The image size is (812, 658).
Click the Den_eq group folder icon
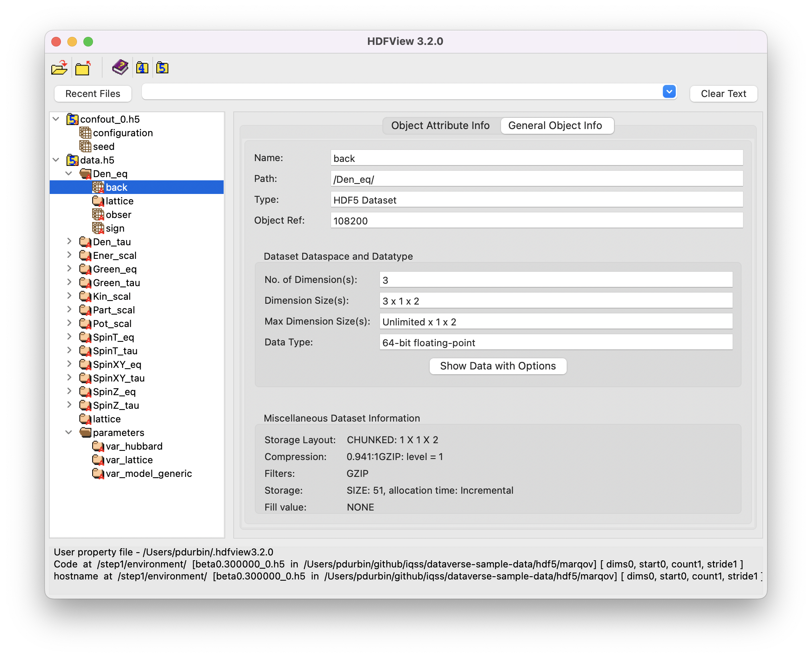85,174
